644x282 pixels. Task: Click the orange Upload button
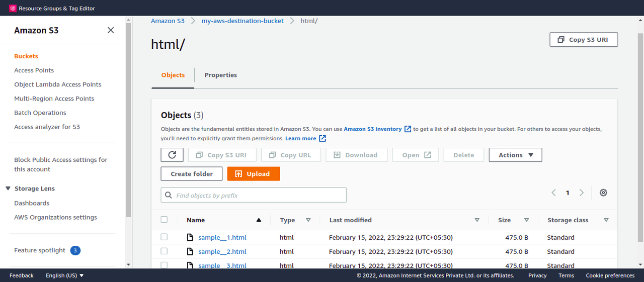pos(254,174)
